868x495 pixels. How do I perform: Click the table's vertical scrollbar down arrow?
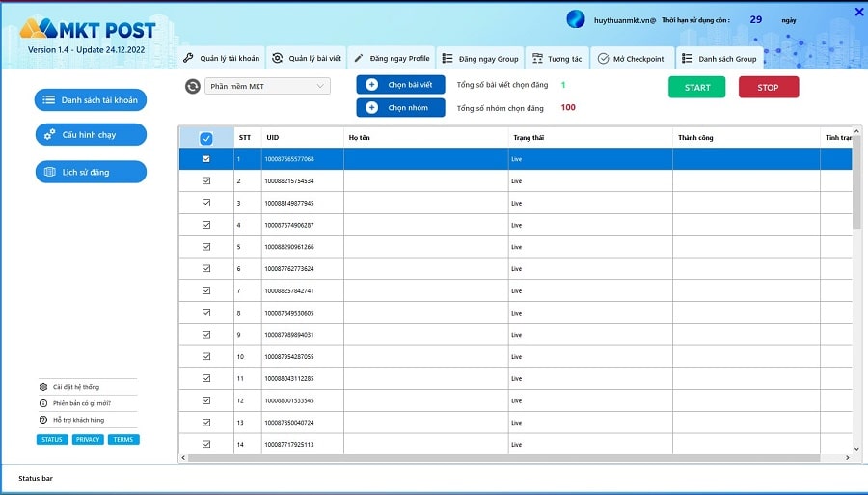tap(857, 449)
